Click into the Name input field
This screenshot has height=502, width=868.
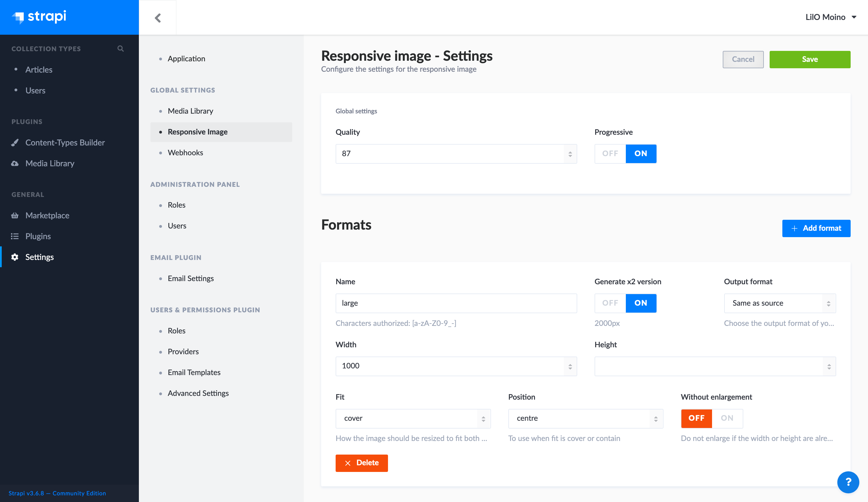click(456, 303)
